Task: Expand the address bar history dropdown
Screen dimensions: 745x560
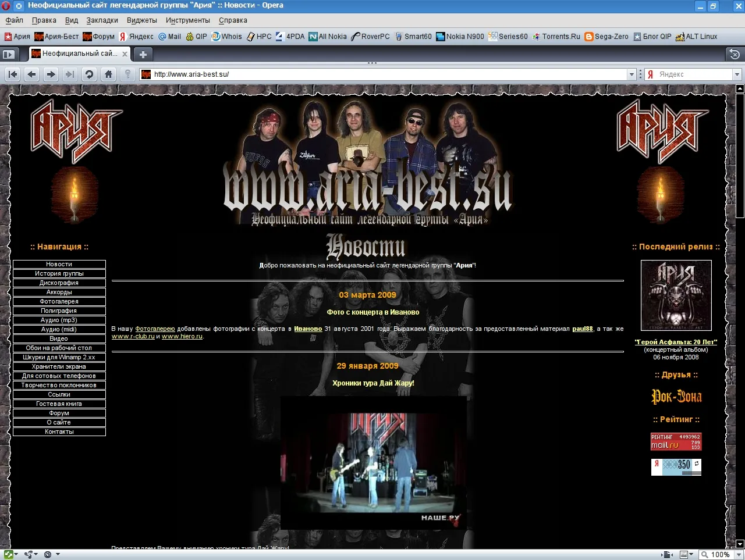Action: pos(632,74)
